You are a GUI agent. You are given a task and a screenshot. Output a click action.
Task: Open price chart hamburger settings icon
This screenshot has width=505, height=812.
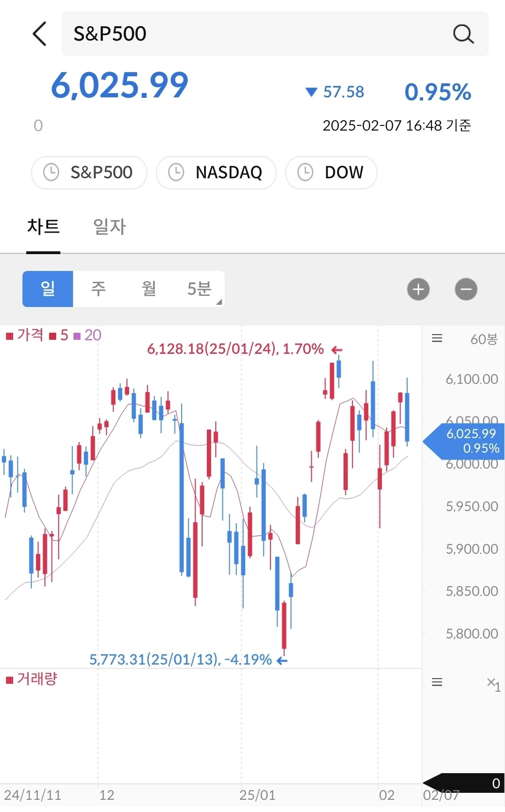437,338
